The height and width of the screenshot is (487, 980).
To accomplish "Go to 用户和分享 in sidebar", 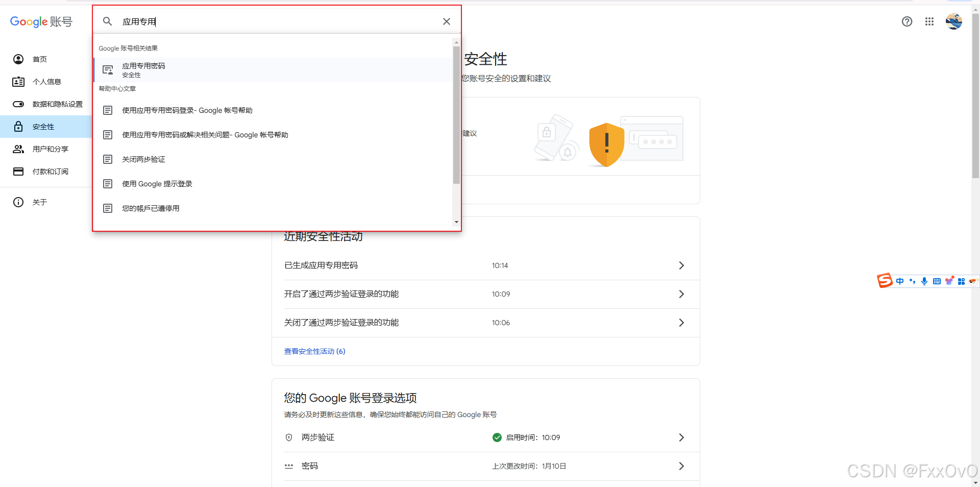I will pos(46,149).
